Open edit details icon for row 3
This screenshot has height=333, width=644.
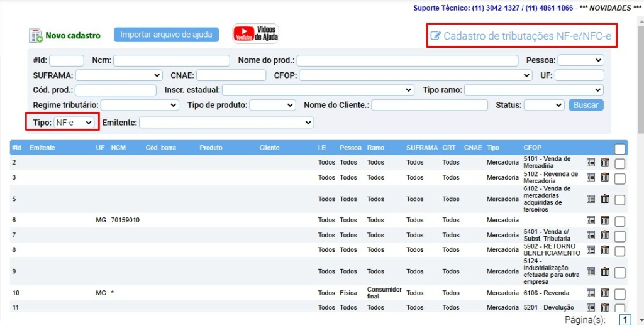pos(591,177)
